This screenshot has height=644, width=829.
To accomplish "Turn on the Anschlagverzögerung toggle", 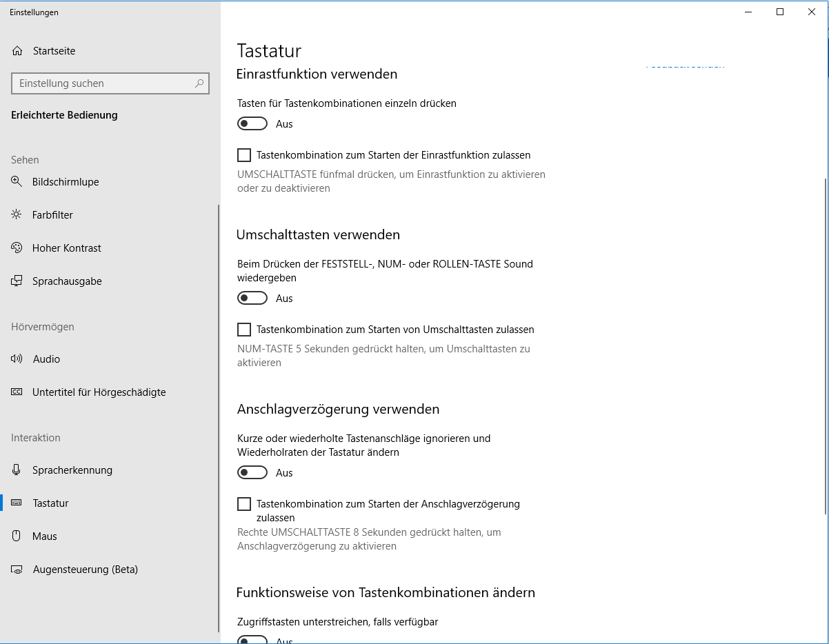I will tap(252, 472).
